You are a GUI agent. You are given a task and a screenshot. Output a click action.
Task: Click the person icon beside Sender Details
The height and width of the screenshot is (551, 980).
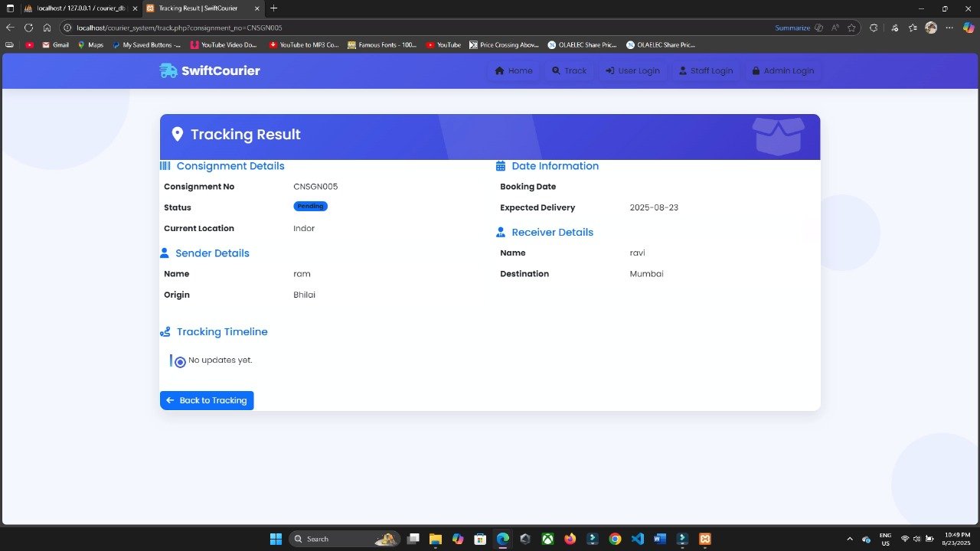pos(165,253)
